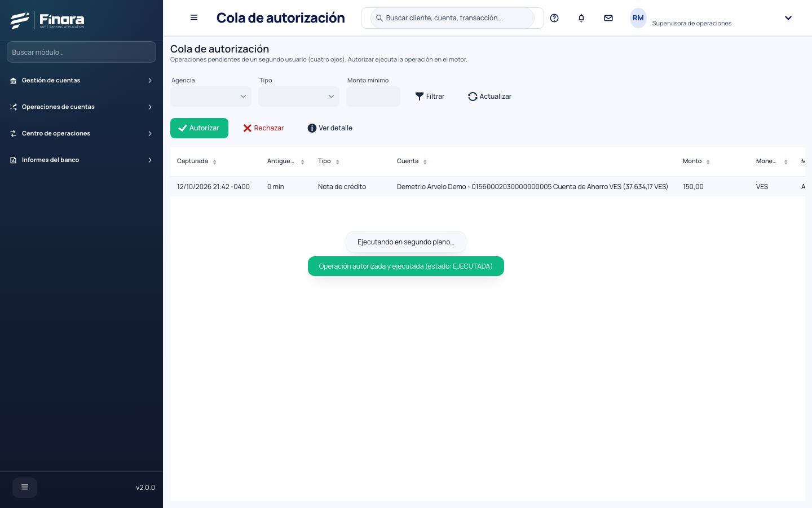Image resolution: width=812 pixels, height=508 pixels.
Task: Expand Centro de operaciones submenu chevron
Action: pyautogui.click(x=150, y=134)
